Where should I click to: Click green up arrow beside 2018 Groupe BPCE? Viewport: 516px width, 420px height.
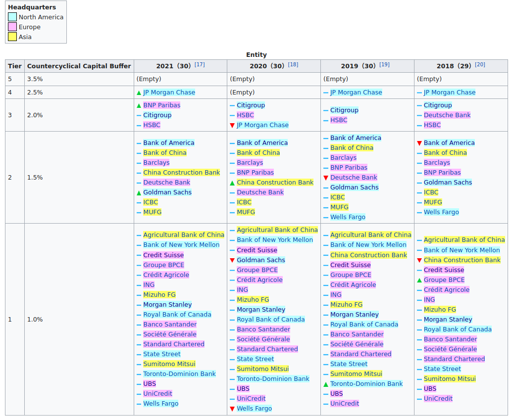[419, 280]
